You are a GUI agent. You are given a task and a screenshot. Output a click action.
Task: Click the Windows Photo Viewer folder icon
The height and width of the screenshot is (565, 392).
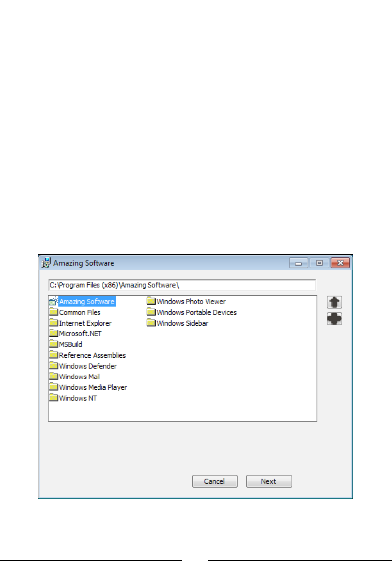[151, 301]
